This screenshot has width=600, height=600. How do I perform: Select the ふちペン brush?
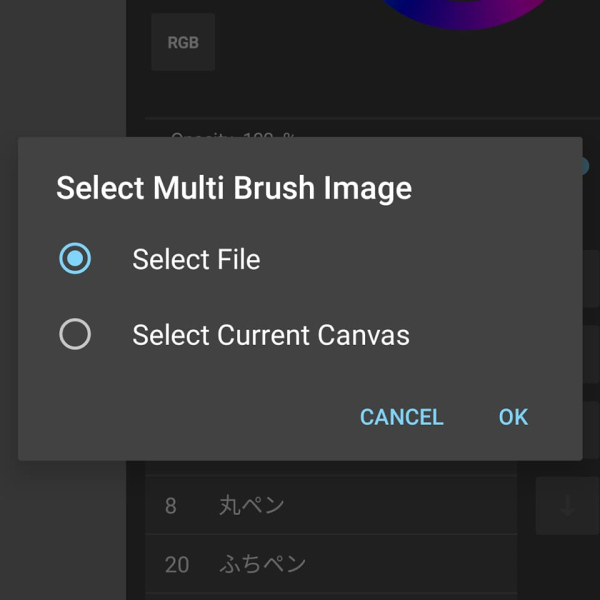[262, 564]
